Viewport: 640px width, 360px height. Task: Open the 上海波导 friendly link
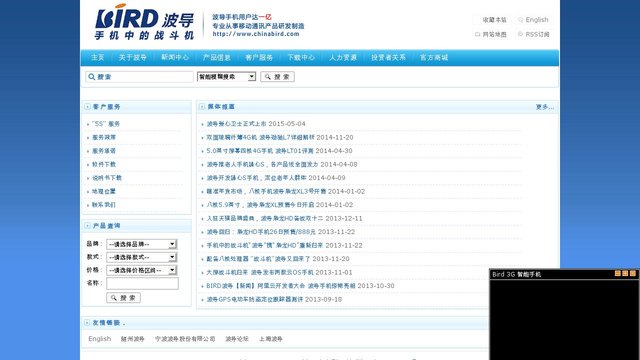pos(271,339)
